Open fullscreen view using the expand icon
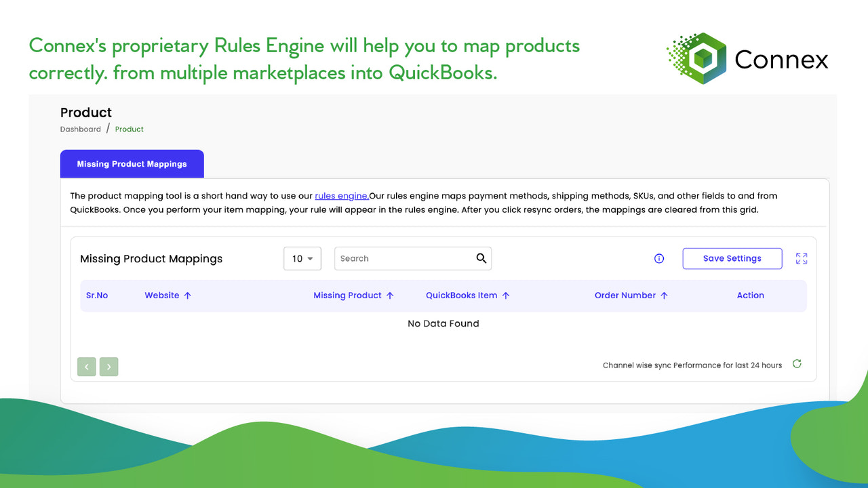This screenshot has height=488, width=868. [x=802, y=258]
